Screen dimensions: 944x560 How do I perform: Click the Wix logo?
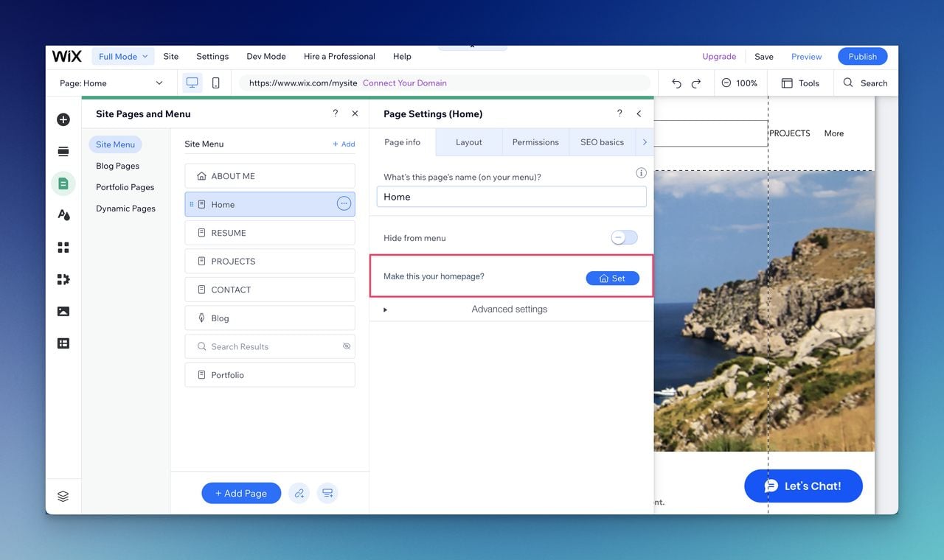pyautogui.click(x=66, y=56)
